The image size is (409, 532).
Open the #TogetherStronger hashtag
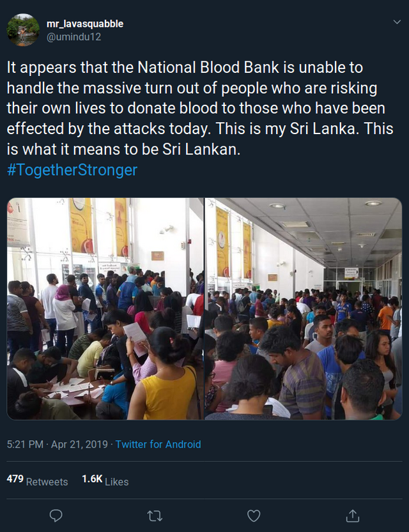(x=72, y=170)
